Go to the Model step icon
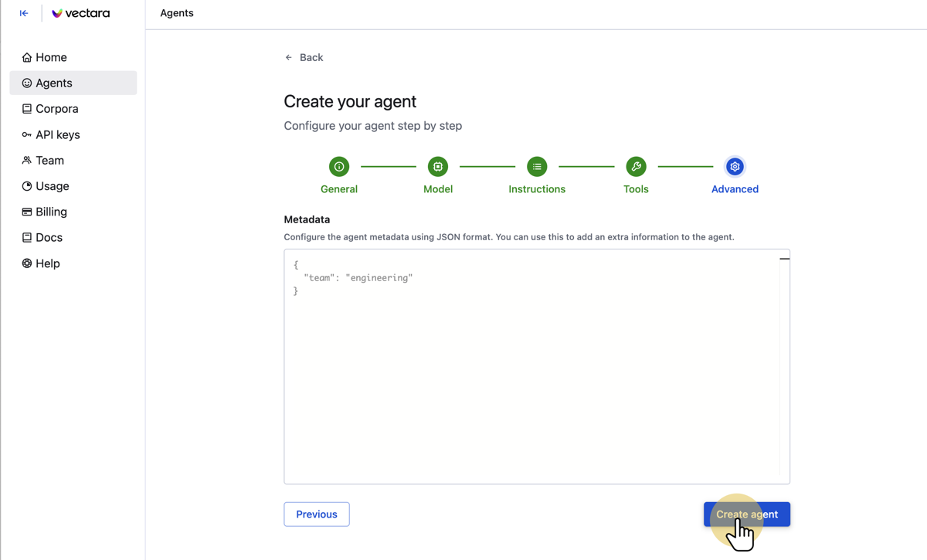The image size is (927, 560). 438,167
